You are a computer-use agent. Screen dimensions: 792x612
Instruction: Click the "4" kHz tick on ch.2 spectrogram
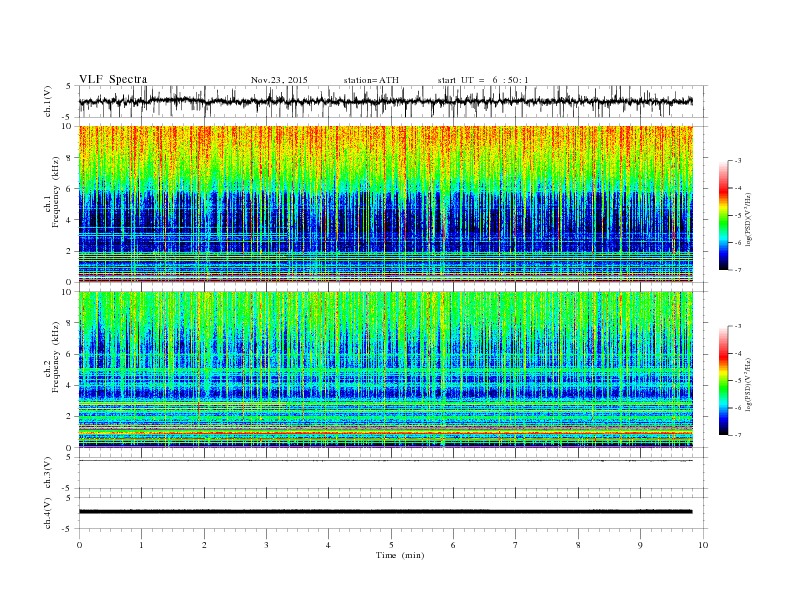(69, 385)
